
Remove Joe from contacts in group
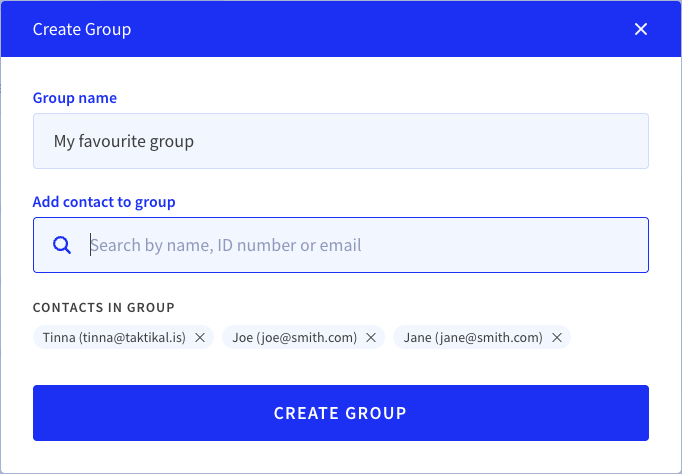click(371, 337)
